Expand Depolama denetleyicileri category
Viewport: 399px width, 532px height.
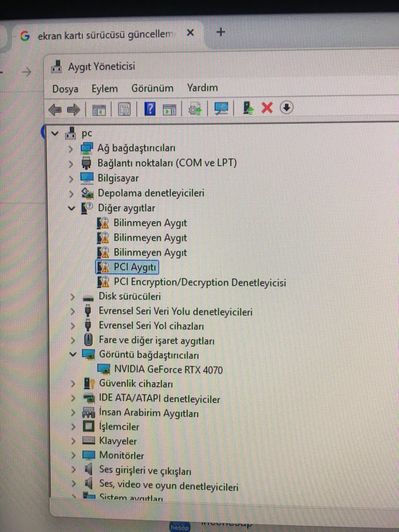[71, 194]
